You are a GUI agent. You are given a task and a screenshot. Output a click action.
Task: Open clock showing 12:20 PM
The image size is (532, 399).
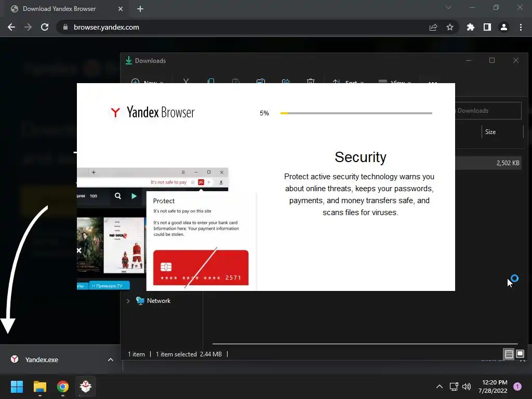(x=493, y=387)
